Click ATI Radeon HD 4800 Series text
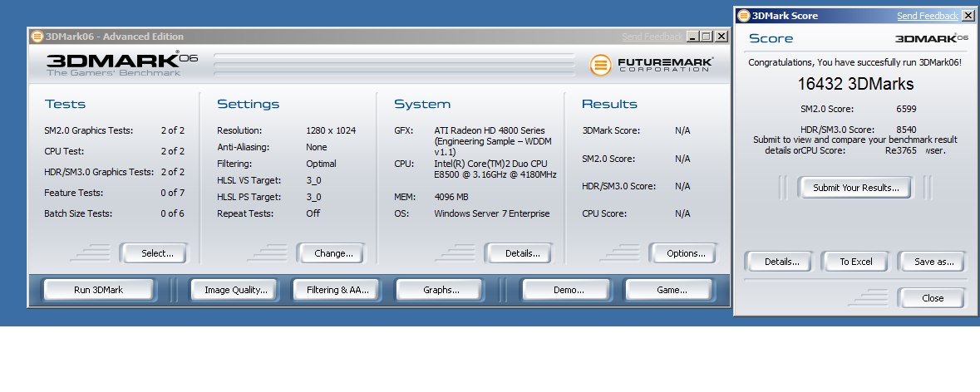The height and width of the screenshot is (392, 980). (x=490, y=130)
